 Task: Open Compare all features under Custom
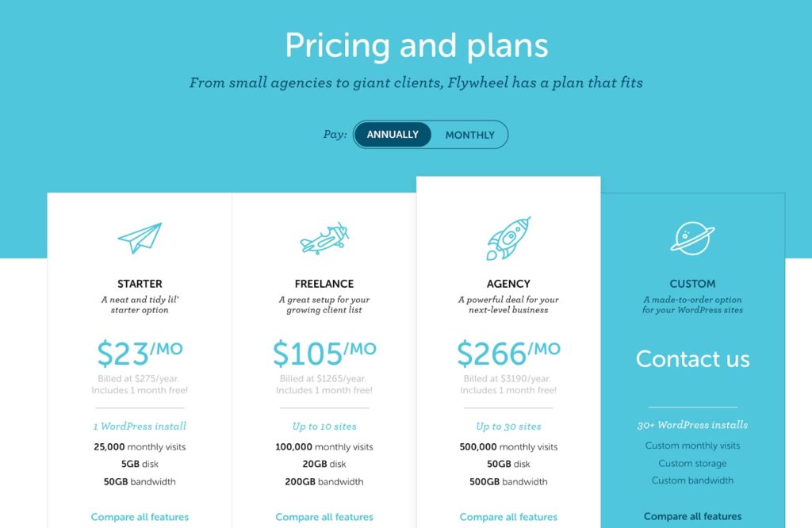[x=692, y=516]
